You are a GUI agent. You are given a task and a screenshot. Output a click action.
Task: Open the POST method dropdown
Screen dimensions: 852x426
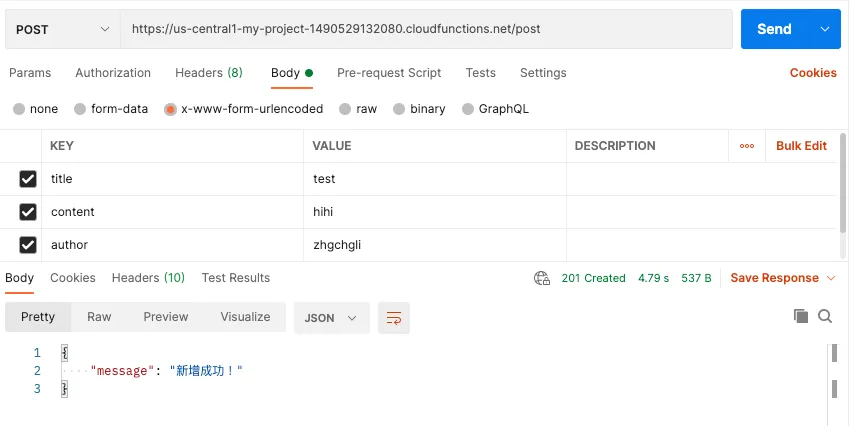pos(63,29)
